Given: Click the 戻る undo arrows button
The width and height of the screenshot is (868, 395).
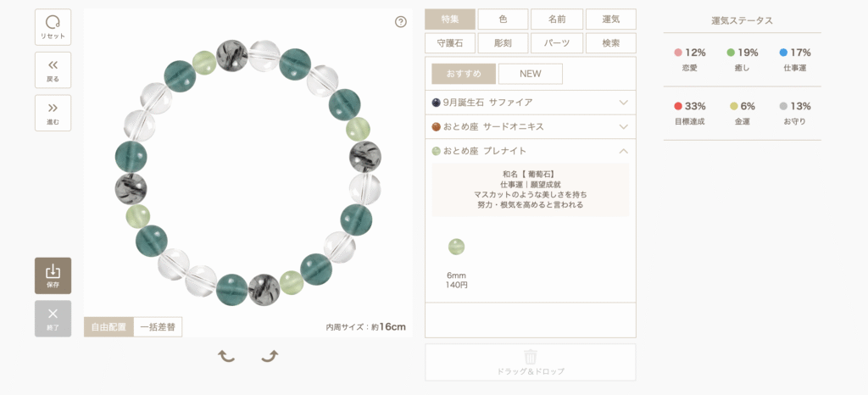Looking at the screenshot, I should click(x=53, y=70).
